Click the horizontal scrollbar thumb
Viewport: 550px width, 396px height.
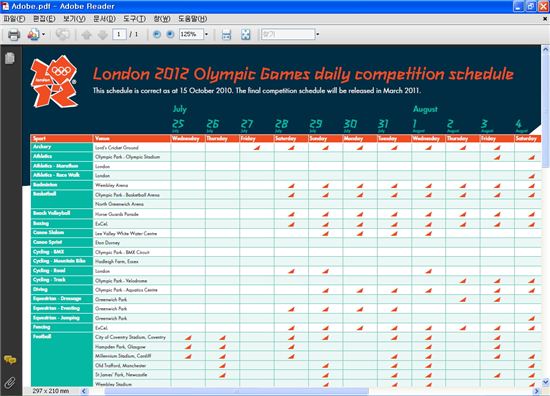pos(237,391)
